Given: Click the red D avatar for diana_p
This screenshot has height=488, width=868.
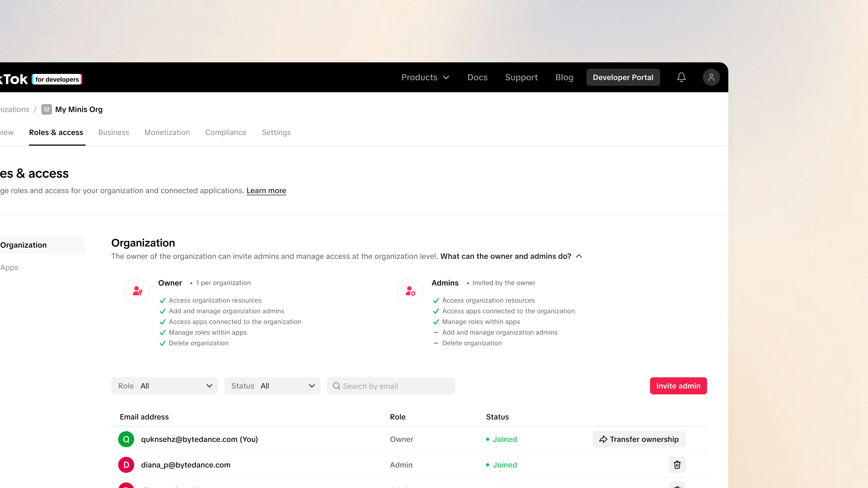Looking at the screenshot, I should pos(126,465).
